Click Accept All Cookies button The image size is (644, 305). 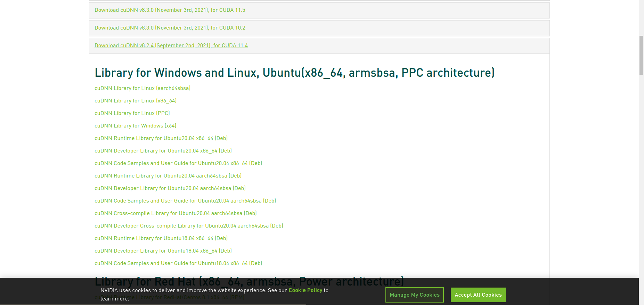[x=478, y=295]
